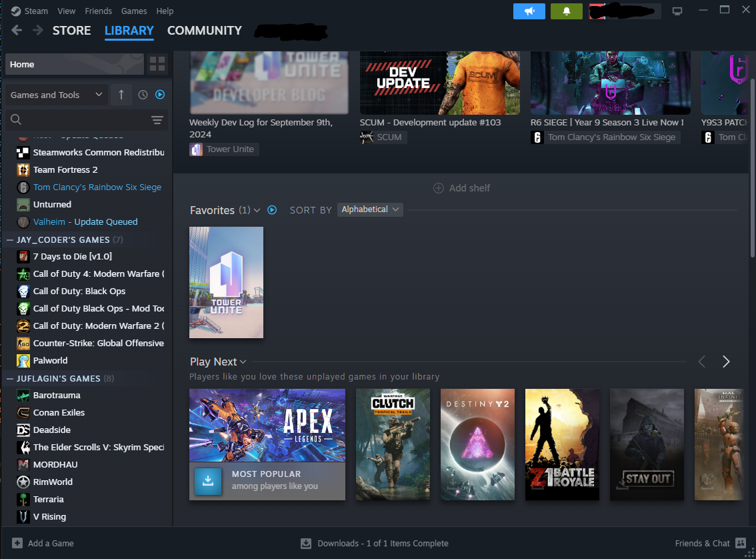
Task: Open Downloads manager icon
Action: (306, 543)
